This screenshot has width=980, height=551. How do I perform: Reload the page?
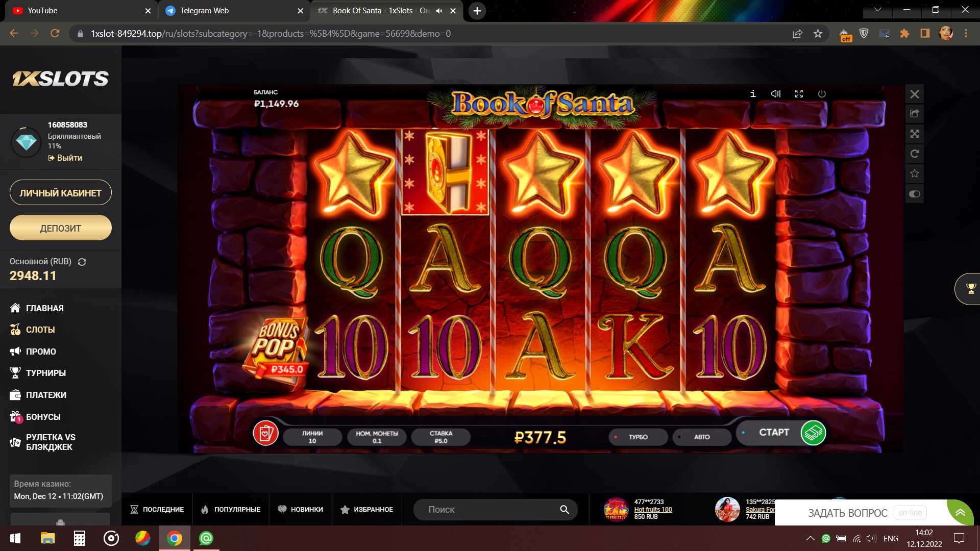[x=55, y=34]
